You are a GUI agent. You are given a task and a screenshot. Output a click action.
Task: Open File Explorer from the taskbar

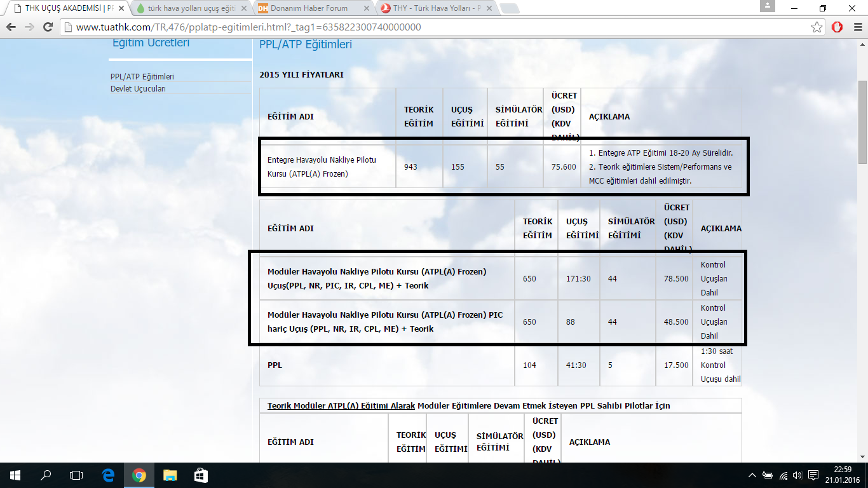[170, 475]
